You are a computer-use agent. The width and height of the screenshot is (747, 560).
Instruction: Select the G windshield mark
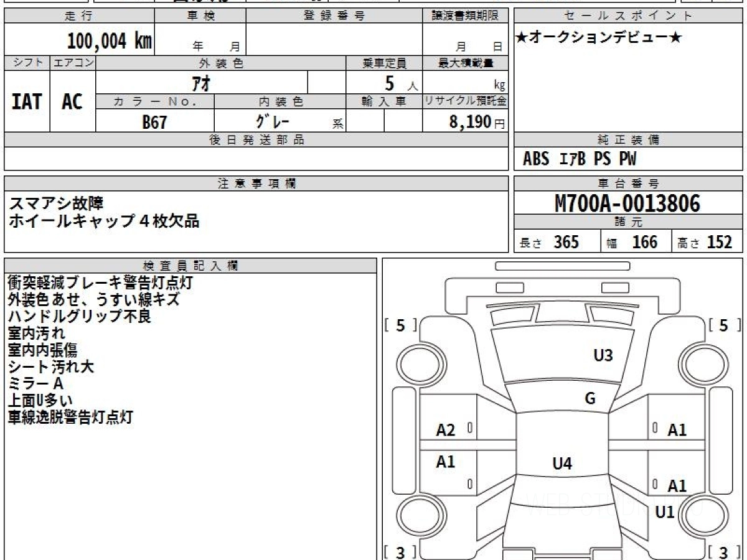590,399
